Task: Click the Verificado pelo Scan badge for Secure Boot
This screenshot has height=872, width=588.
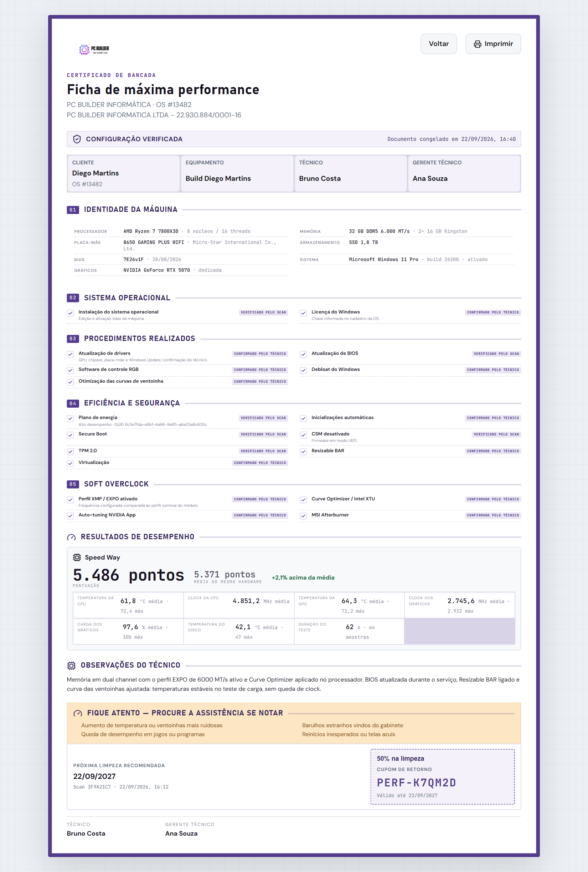Action: (263, 434)
